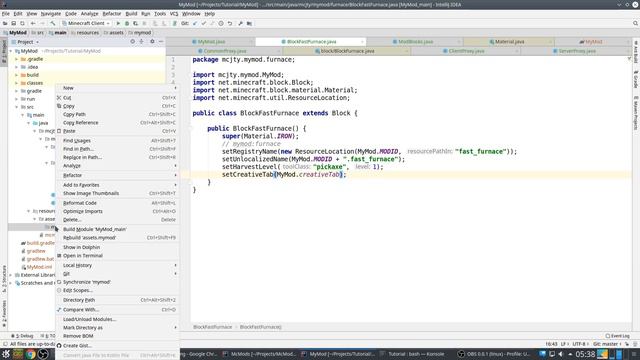
Task: Choose Show in Dolphin
Action: pyautogui.click(x=118, y=247)
